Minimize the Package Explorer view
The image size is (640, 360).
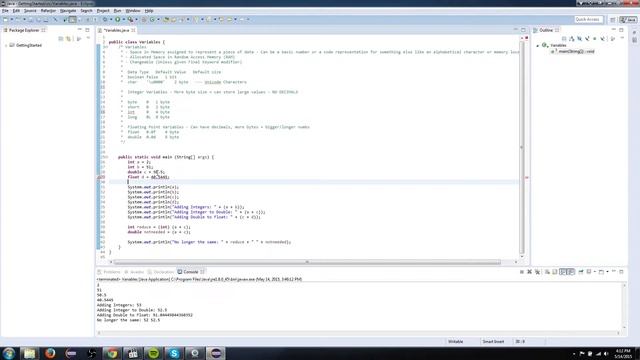[x=80, y=30]
